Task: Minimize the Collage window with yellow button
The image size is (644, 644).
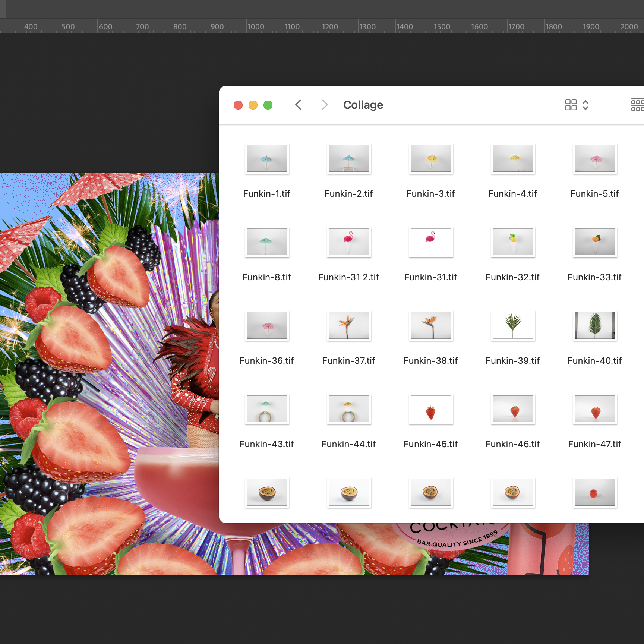Action: 253,105
